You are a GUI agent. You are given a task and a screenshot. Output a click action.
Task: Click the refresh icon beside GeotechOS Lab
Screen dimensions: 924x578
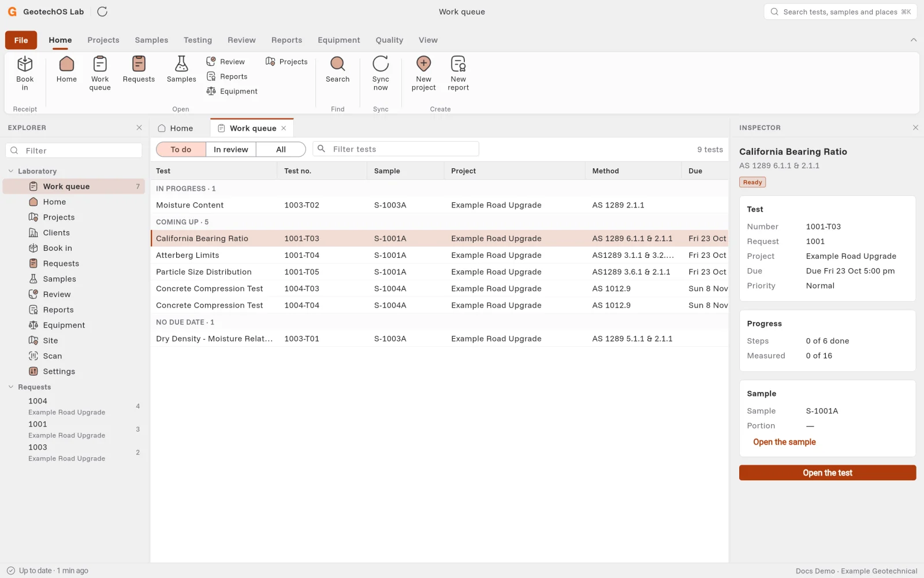coord(102,12)
